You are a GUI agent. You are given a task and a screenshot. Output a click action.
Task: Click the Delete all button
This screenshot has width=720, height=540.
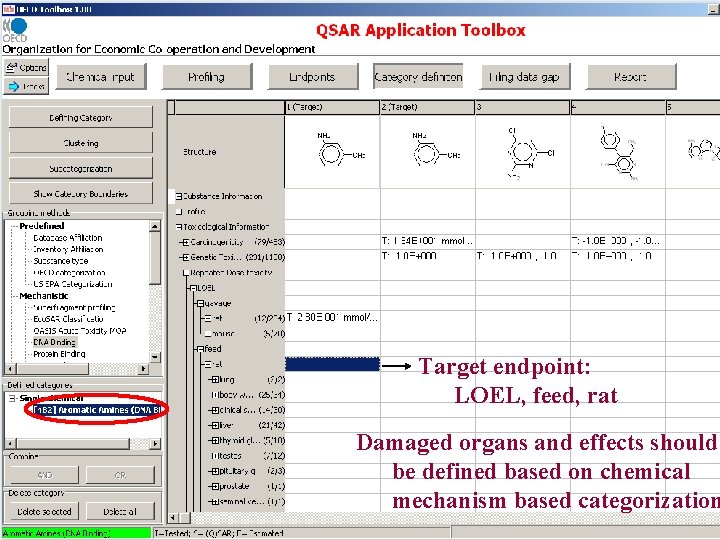[x=120, y=511]
